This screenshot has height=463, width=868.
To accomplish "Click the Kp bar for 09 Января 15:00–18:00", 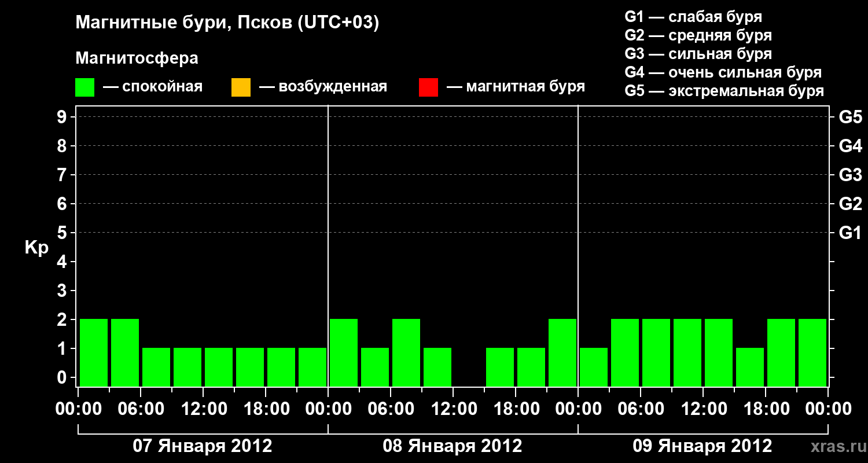I will pos(750,367).
